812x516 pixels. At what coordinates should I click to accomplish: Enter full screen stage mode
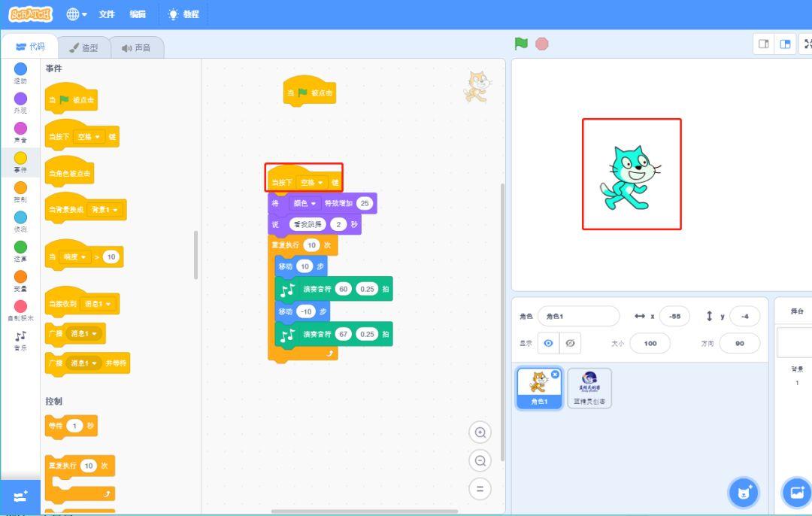pos(806,44)
